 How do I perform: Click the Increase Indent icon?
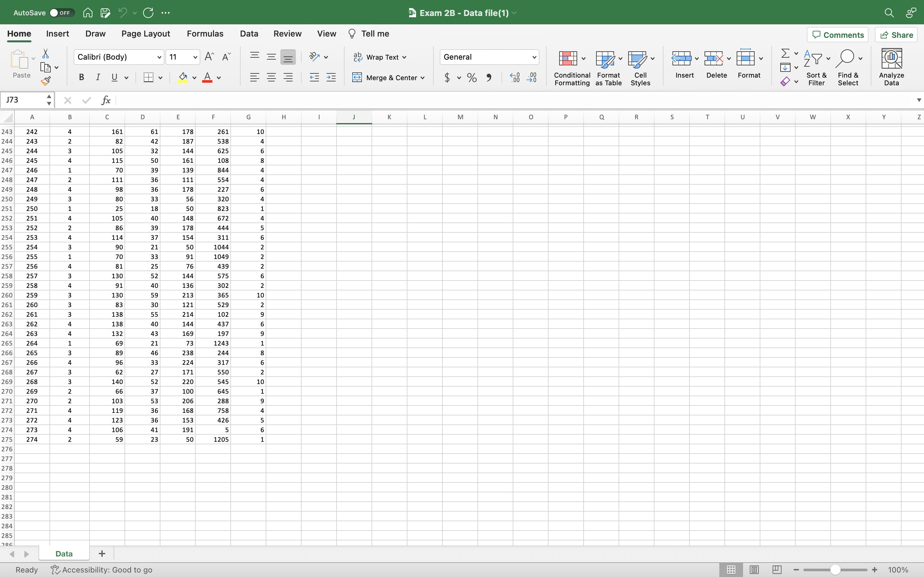coord(331,78)
